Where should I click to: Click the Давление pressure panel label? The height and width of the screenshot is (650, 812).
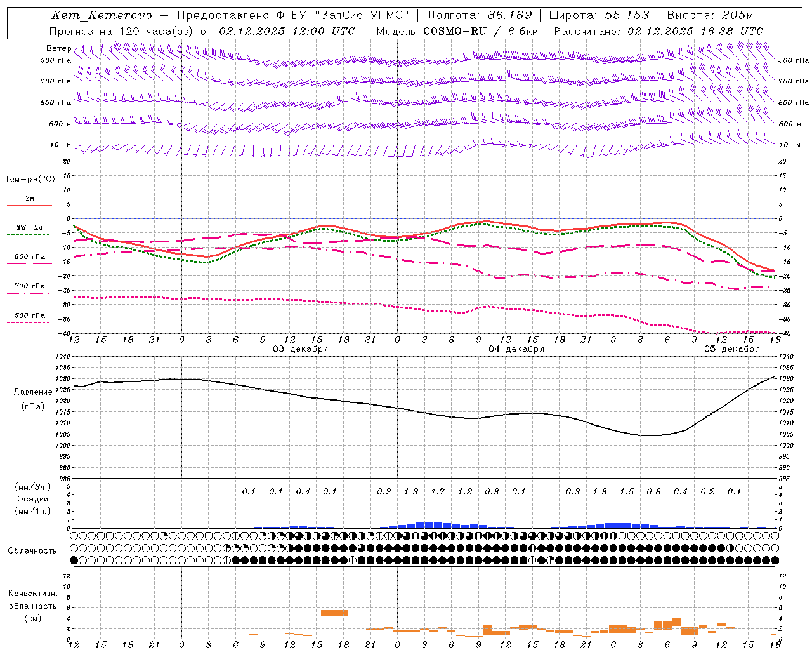(x=33, y=392)
